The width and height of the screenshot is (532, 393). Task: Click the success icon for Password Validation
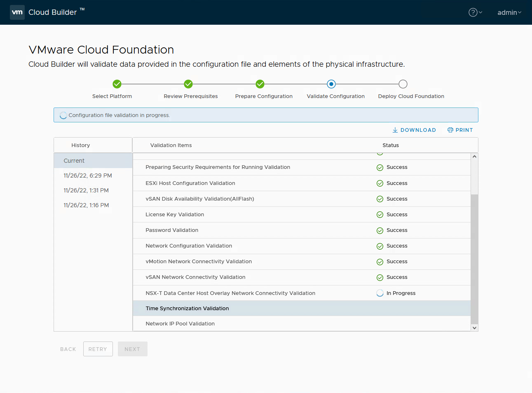(x=380, y=230)
